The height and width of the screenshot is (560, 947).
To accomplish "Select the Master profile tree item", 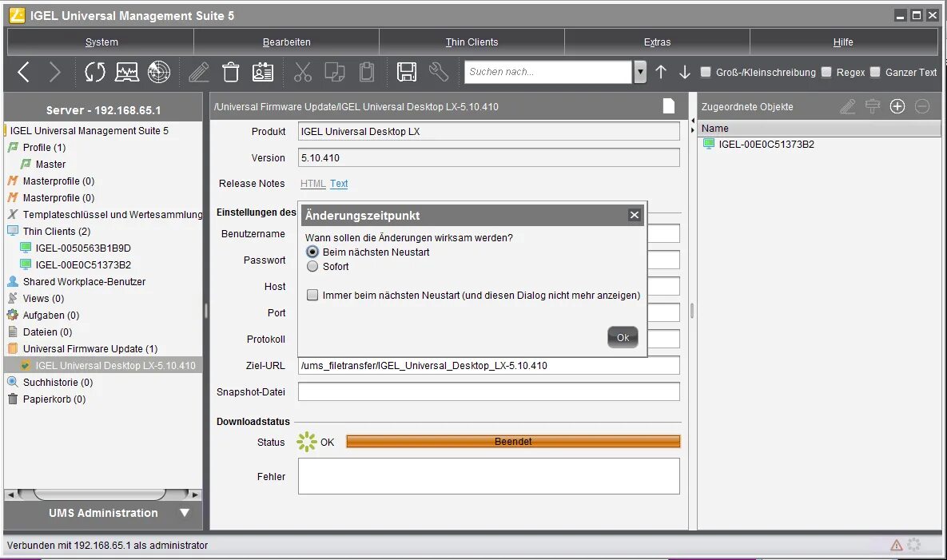I will pos(50,164).
